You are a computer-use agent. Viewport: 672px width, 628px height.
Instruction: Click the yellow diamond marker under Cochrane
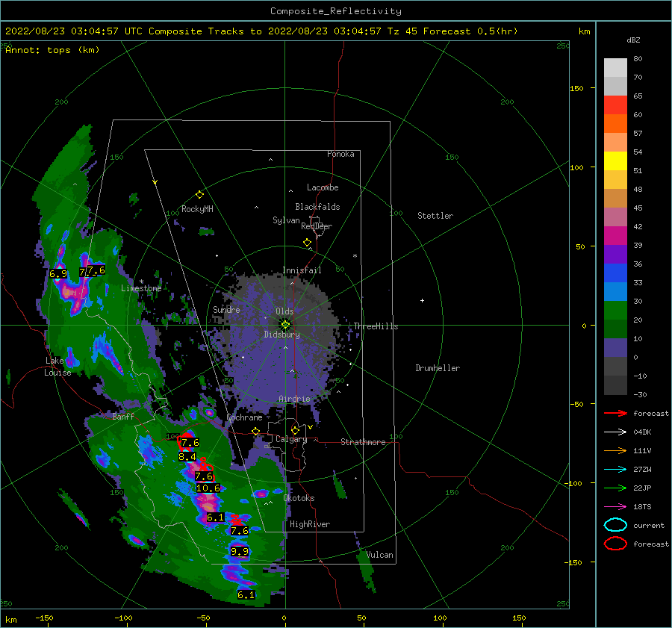click(256, 432)
